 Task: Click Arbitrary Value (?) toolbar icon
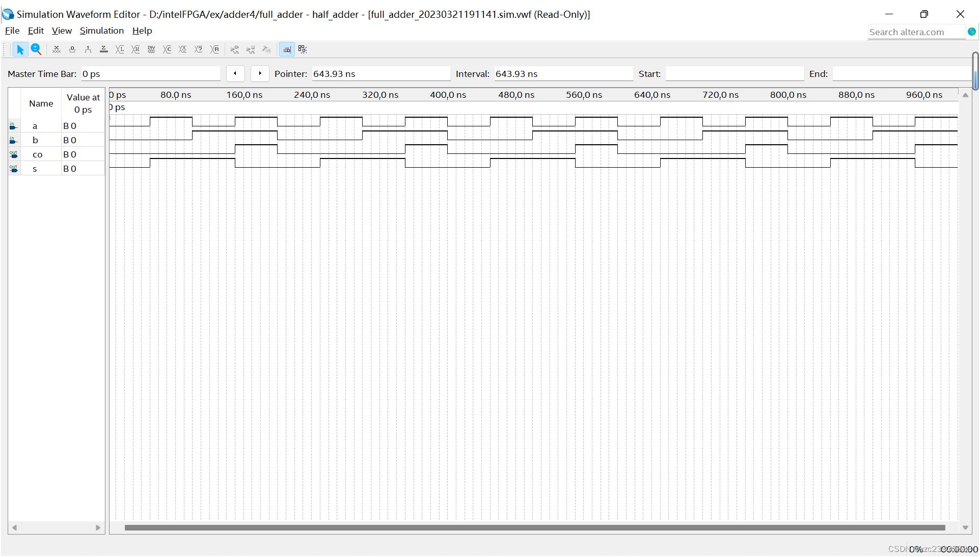[x=199, y=49]
